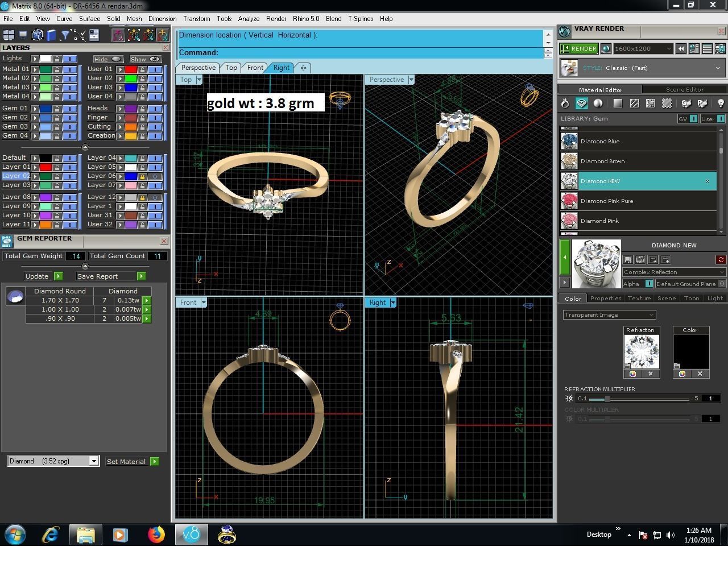
Task: Adjust the Refraction Multiplier slider
Action: click(607, 399)
